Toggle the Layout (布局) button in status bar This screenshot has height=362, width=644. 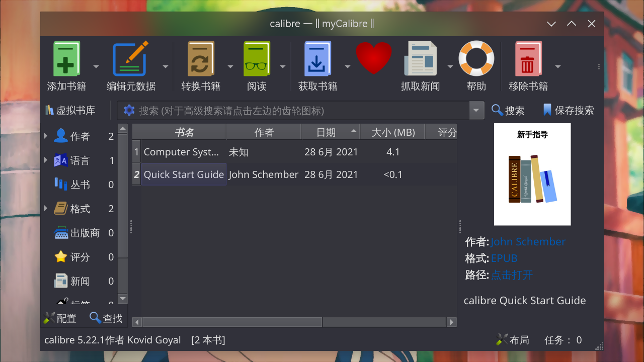pos(513,340)
